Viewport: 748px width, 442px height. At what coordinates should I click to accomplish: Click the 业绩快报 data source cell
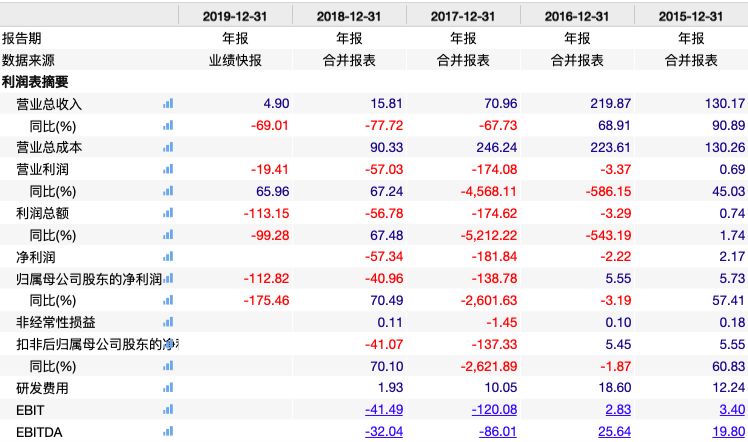(235, 59)
